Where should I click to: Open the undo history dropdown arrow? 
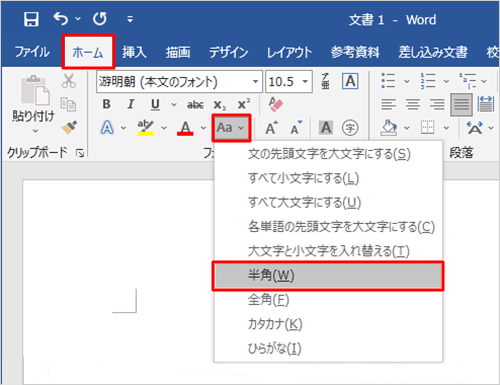(78, 19)
